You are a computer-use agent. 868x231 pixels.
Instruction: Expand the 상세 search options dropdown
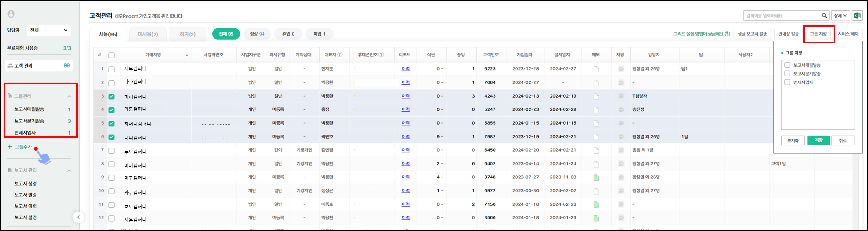click(840, 16)
